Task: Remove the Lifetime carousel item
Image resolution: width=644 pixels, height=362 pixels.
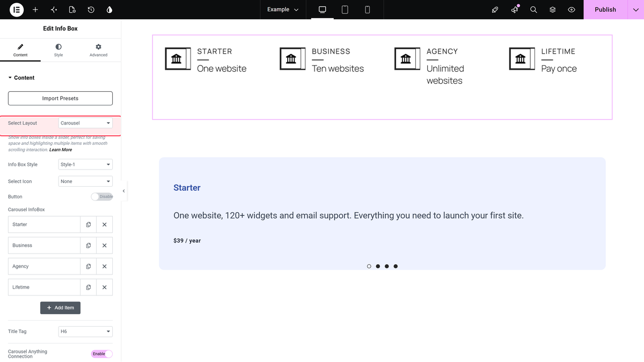Action: (105, 287)
